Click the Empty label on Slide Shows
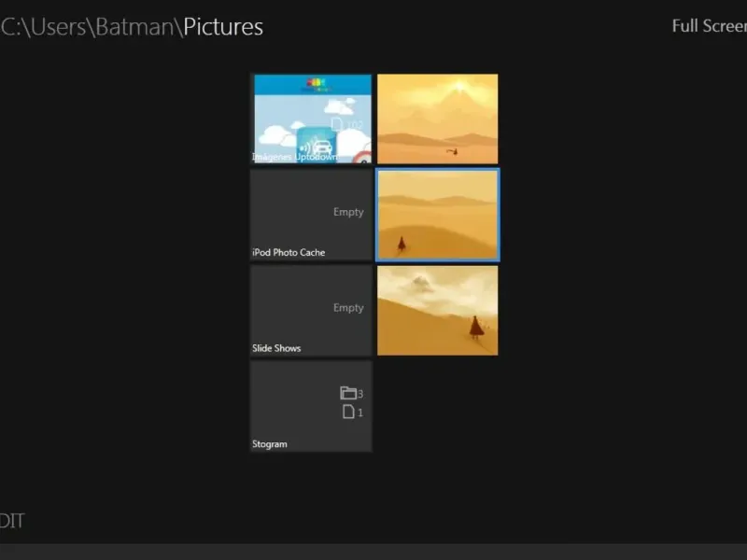 (348, 308)
